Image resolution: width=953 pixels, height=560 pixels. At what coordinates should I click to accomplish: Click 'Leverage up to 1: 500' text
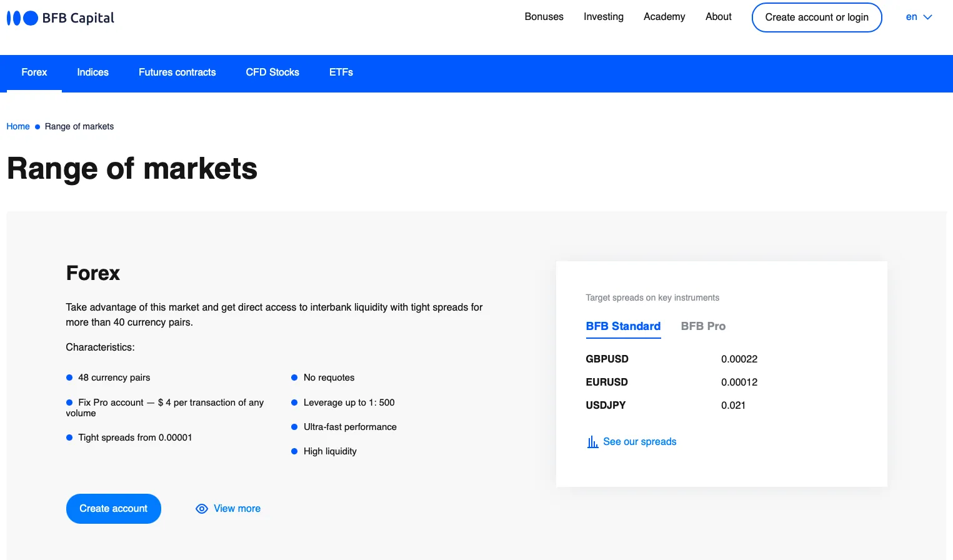[x=349, y=402]
